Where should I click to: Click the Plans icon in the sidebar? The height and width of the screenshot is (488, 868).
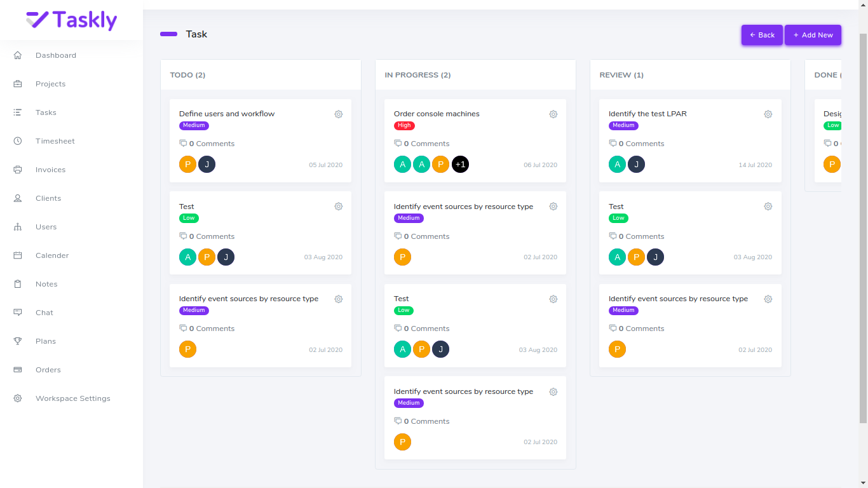pyautogui.click(x=18, y=341)
